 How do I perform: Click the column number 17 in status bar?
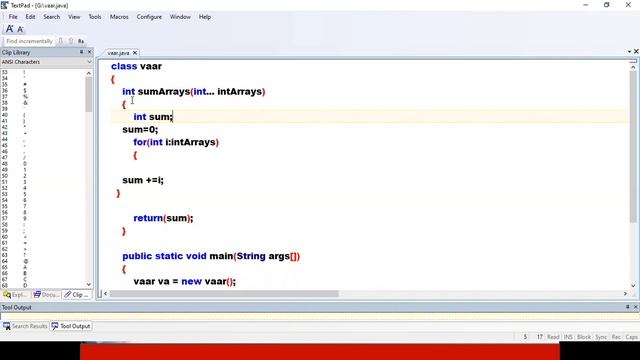point(540,337)
